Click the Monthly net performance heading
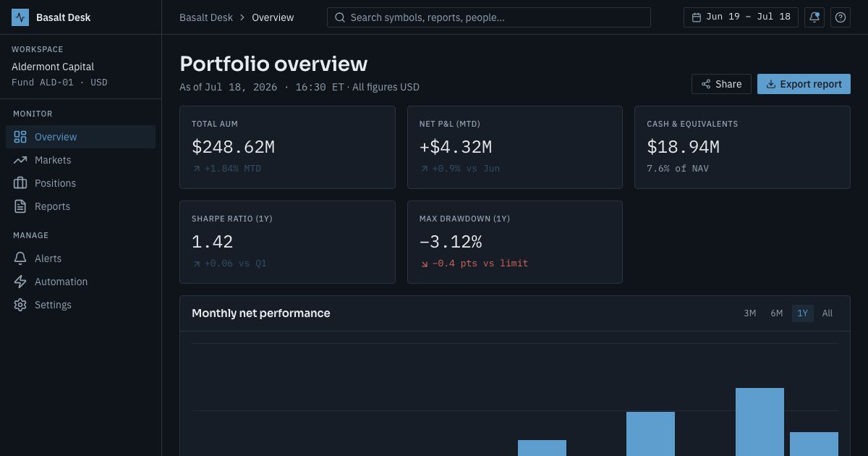 [x=261, y=313]
